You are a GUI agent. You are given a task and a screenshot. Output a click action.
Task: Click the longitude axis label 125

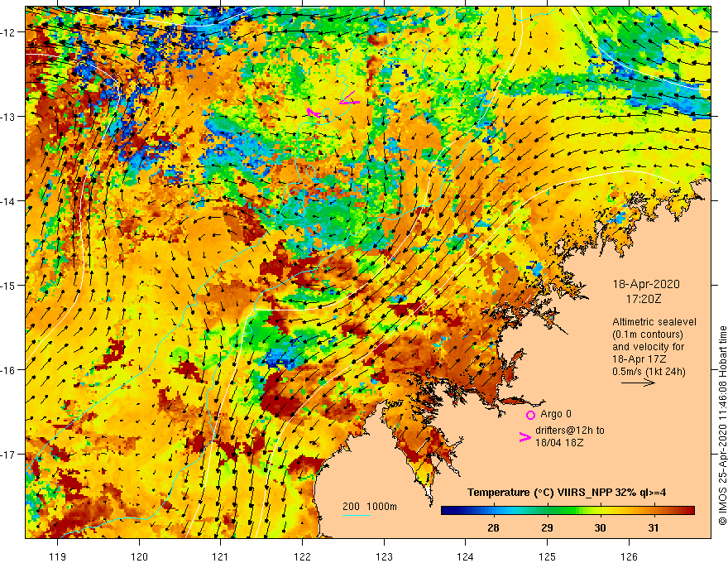click(547, 556)
